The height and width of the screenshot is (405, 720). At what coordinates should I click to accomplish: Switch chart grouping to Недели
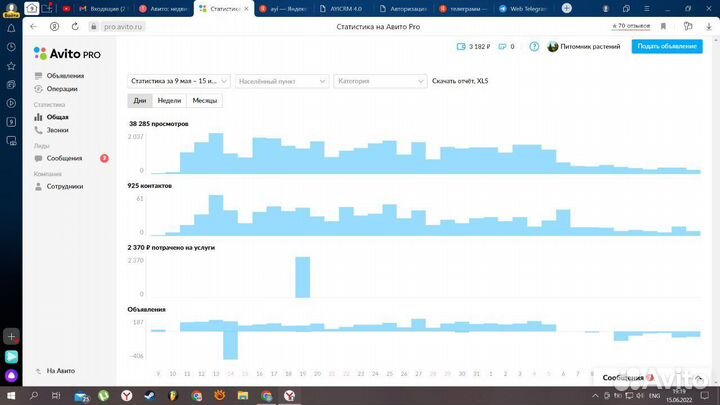pyautogui.click(x=169, y=101)
